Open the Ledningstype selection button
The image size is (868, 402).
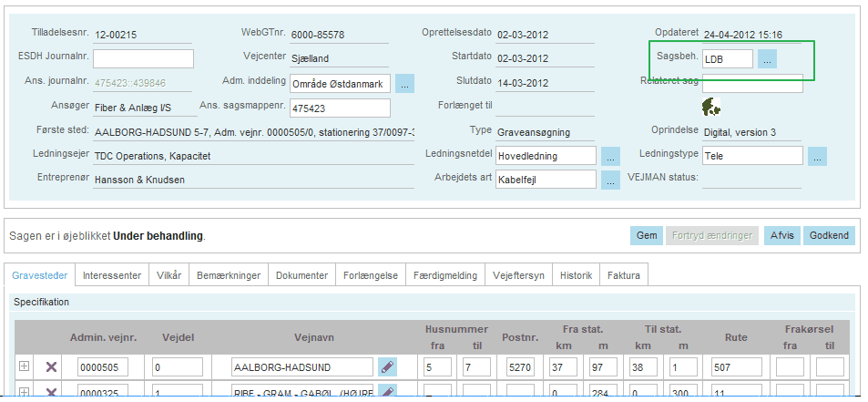[x=817, y=156]
